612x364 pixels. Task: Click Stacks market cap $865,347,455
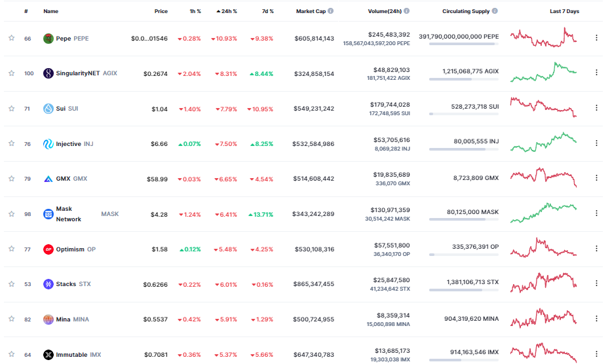tap(313, 284)
